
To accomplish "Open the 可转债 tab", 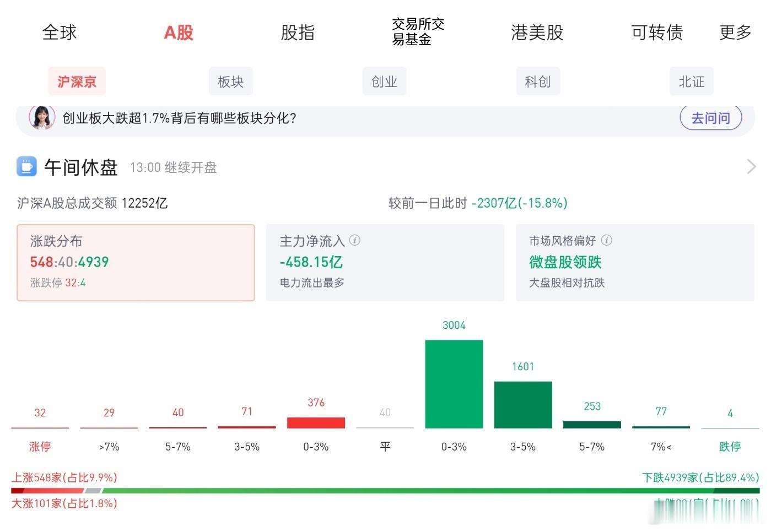I will (657, 32).
